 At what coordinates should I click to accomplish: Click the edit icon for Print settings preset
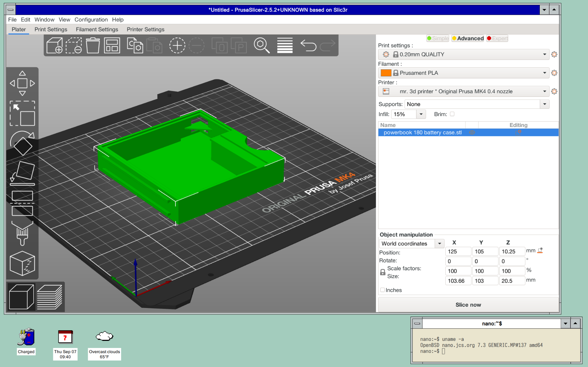pyautogui.click(x=554, y=54)
